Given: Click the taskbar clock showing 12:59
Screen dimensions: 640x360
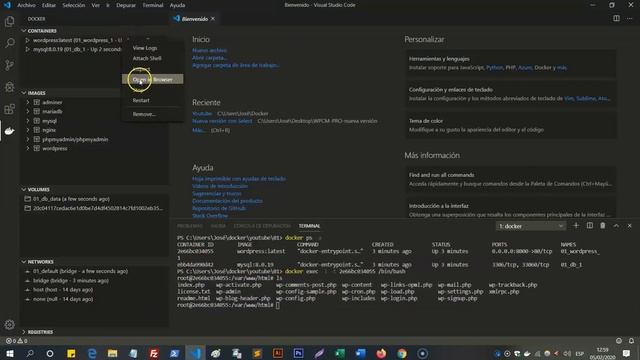Looking at the screenshot, I should (602, 353).
